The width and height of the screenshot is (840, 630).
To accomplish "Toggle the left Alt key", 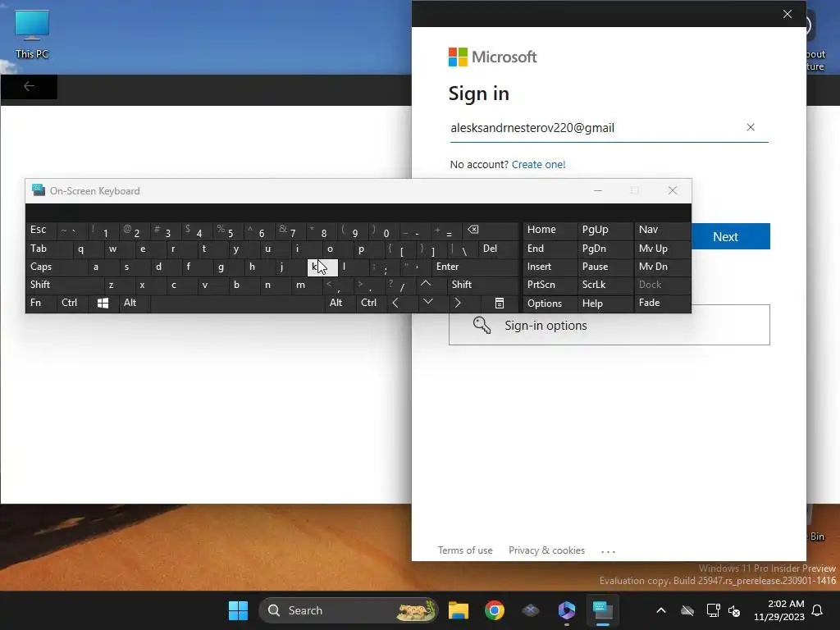I will pyautogui.click(x=135, y=304).
